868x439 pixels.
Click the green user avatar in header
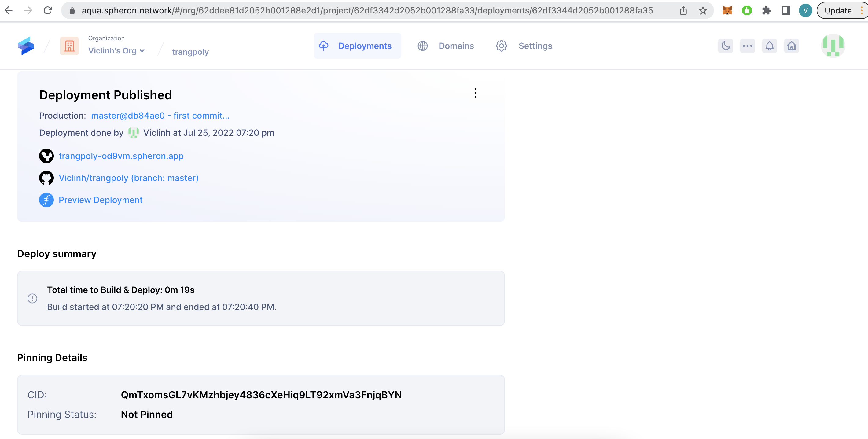[x=833, y=46]
